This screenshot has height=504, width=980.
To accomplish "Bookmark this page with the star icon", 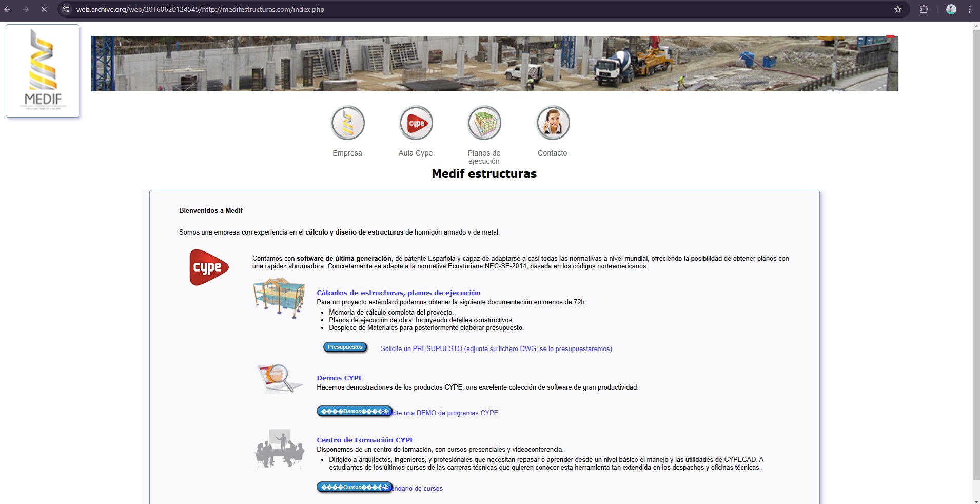I will (x=897, y=9).
